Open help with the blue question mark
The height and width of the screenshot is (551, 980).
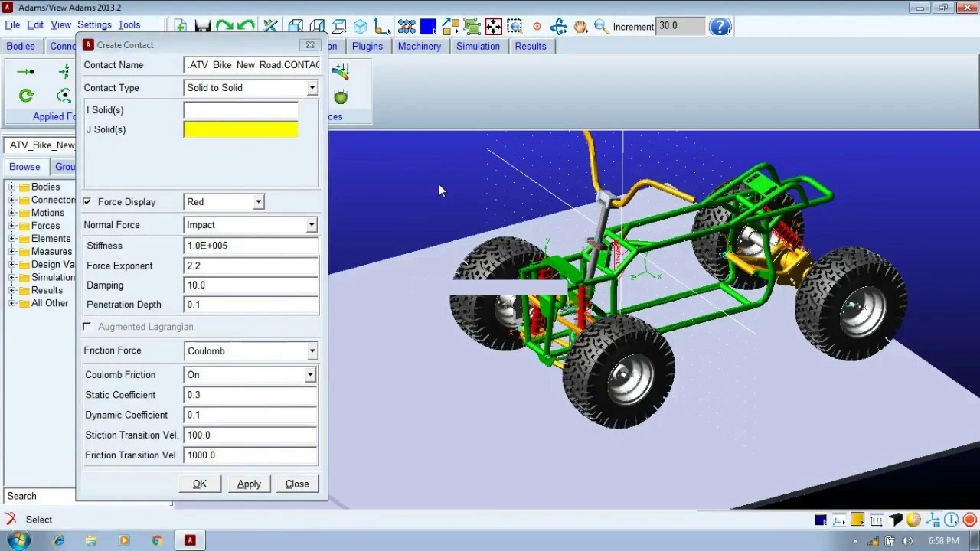click(x=720, y=27)
